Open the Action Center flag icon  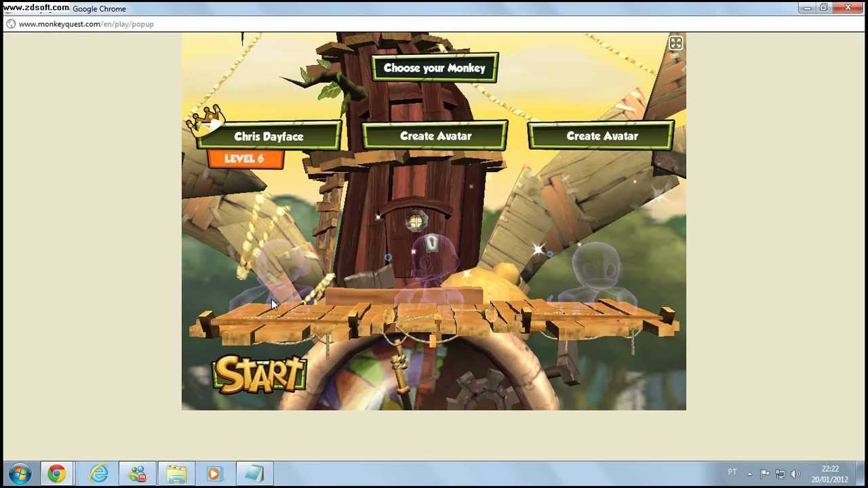coord(765,474)
